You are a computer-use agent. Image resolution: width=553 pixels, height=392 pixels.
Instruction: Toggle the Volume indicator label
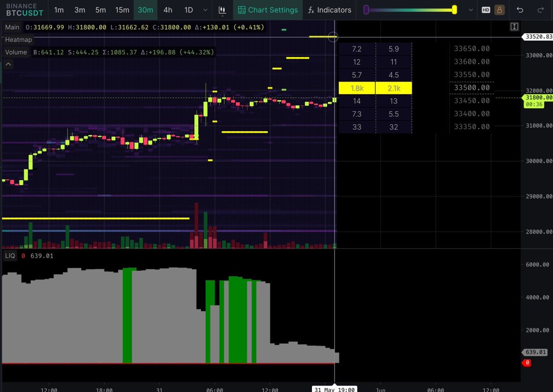(x=16, y=52)
